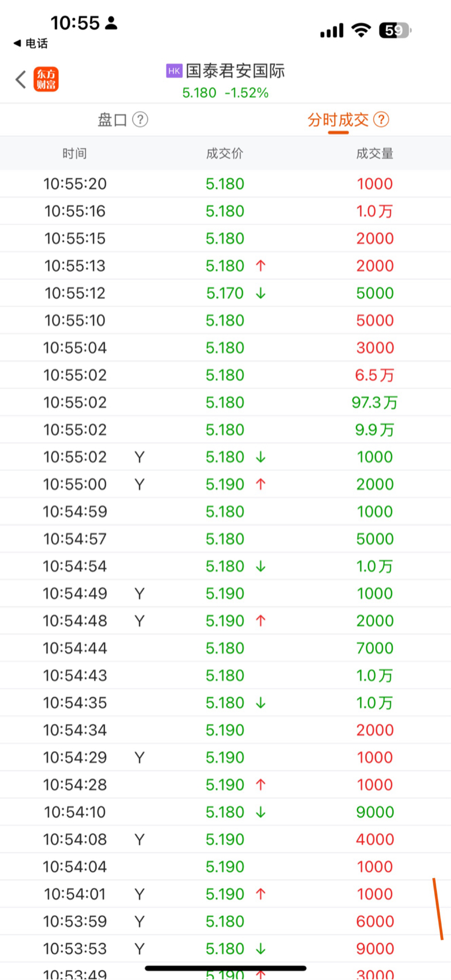Tap the back chevron arrow

(x=21, y=79)
